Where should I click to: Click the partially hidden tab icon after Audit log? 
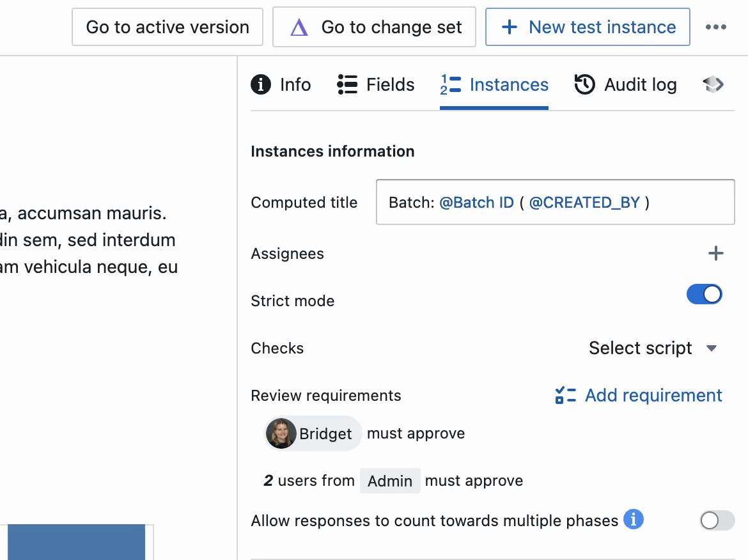click(713, 84)
